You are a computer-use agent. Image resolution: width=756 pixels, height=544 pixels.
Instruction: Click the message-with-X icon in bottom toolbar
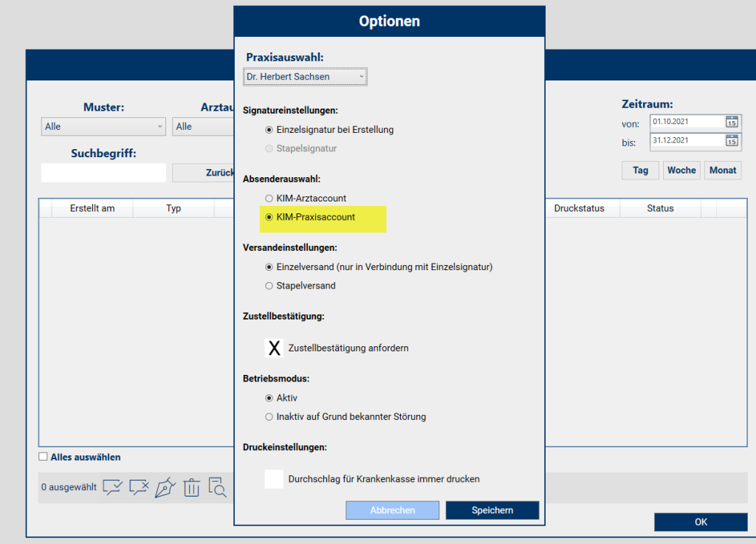tap(139, 487)
